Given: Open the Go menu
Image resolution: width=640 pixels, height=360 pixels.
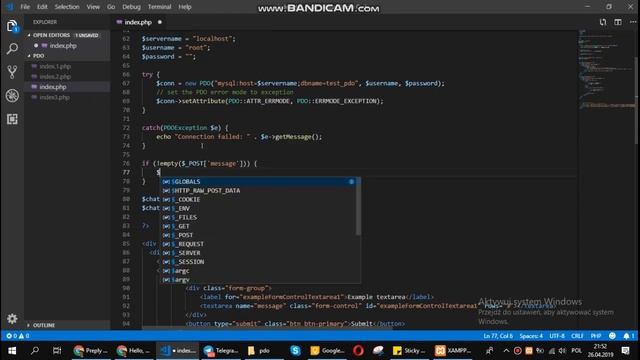Looking at the screenshot, I should click(111, 7).
